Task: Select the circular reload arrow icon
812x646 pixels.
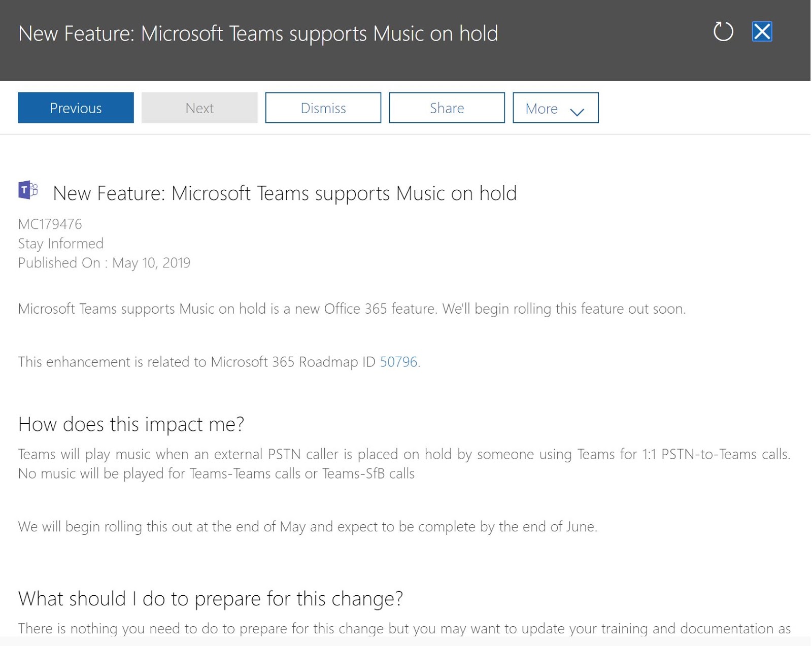Action: pos(723,31)
